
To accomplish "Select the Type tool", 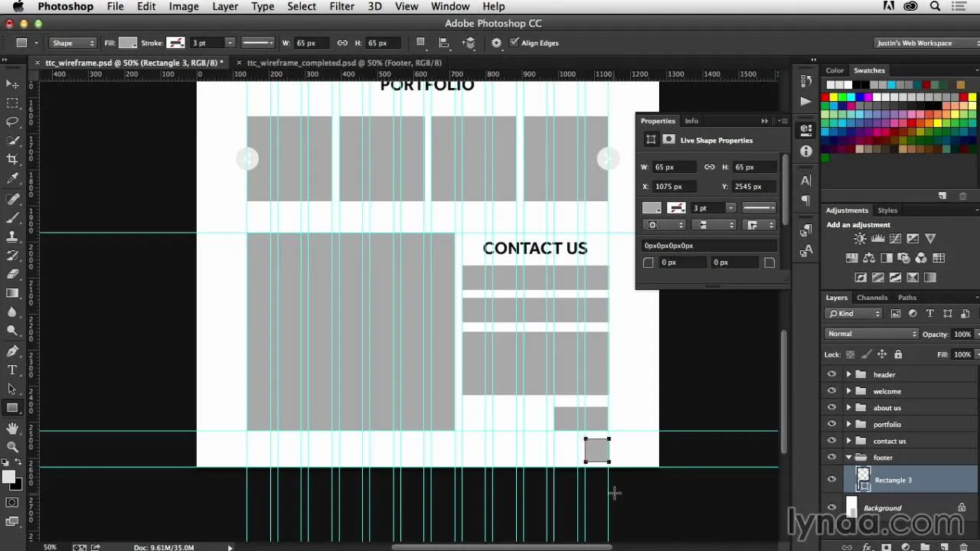I will tap(12, 370).
